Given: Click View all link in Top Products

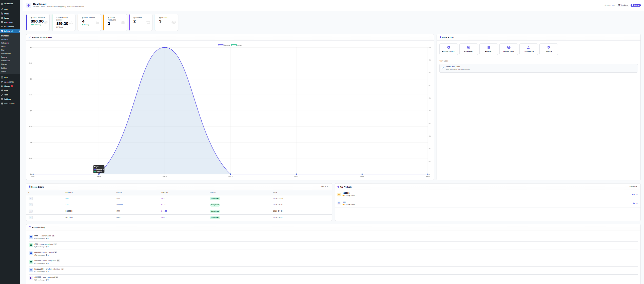Looking at the screenshot, I should (633, 187).
